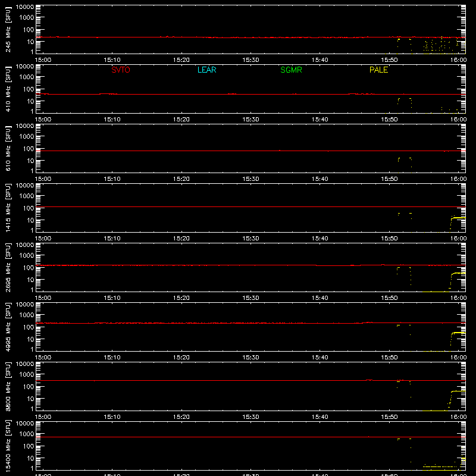Screen dimensions: 476x476
Task: Select the 2695 MHz [SFU] axis label
Action: click(8, 267)
